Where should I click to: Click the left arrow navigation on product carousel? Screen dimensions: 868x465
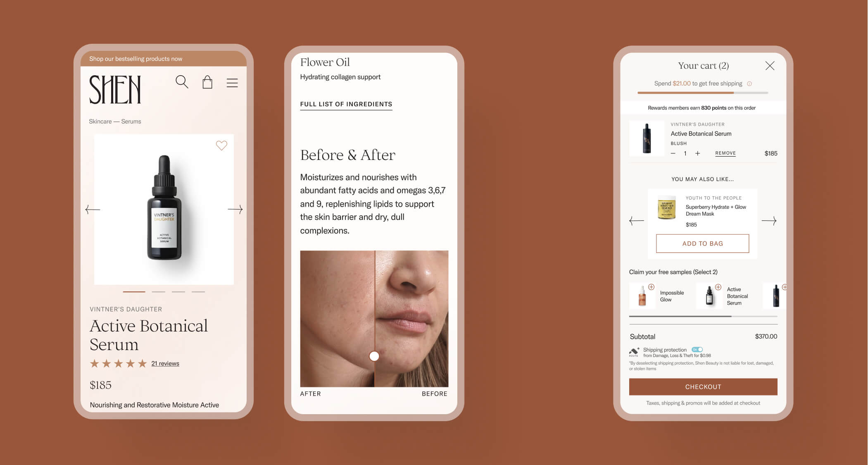(92, 209)
